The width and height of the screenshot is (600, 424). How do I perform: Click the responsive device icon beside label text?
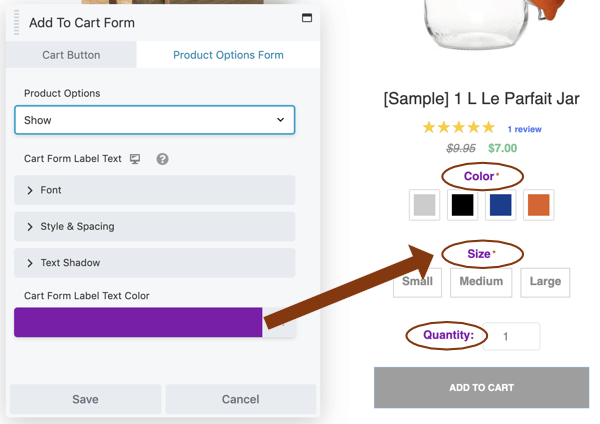click(136, 159)
